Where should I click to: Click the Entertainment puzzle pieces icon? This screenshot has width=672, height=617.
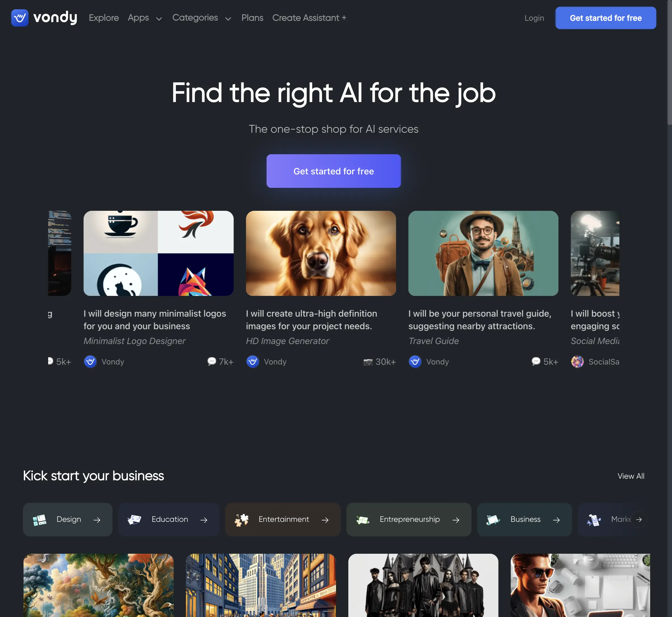241,520
